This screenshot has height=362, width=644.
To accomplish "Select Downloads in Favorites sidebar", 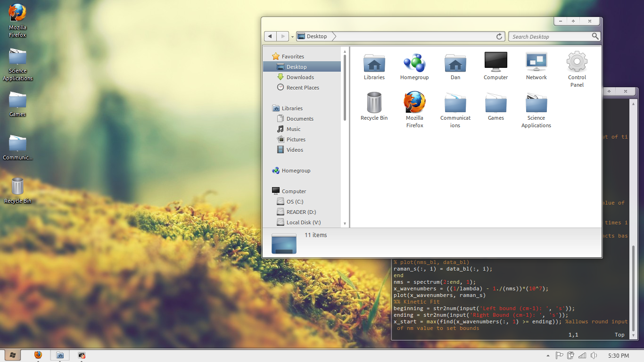I will click(300, 77).
